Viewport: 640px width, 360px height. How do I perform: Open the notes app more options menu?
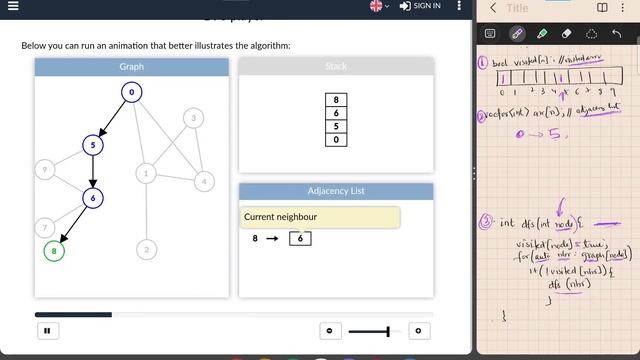(622, 7)
